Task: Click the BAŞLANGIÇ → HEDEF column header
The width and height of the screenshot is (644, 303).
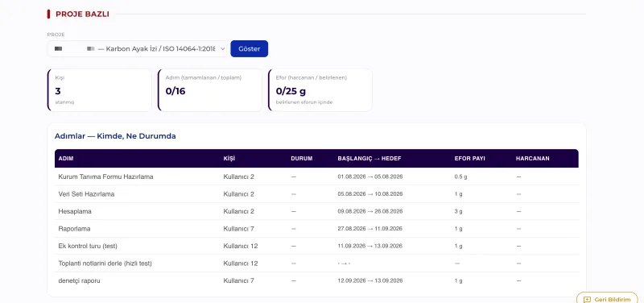Action: coord(369,158)
